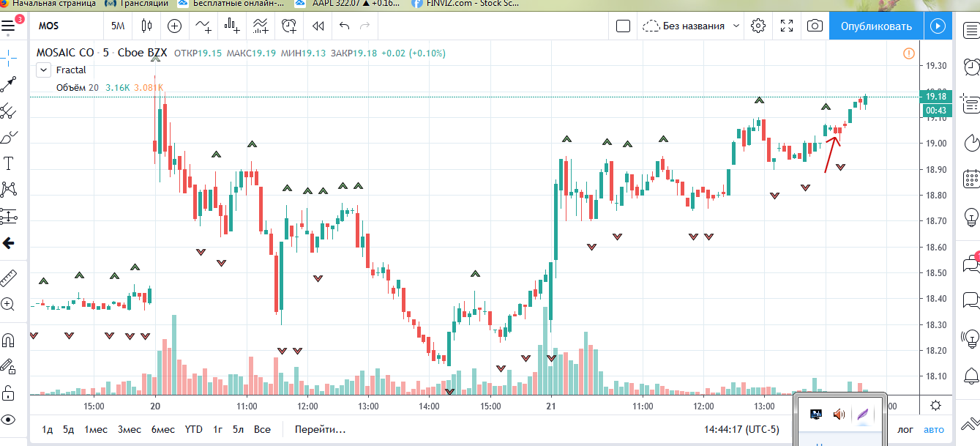This screenshot has width=980, height=446.
Task: Set the chart range to YTD
Action: coord(193,430)
